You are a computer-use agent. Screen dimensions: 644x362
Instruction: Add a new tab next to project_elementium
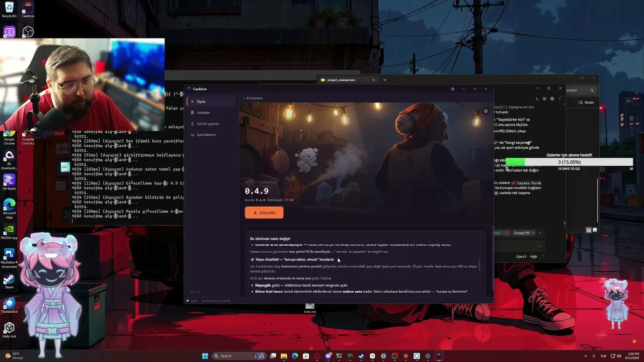coord(385,80)
